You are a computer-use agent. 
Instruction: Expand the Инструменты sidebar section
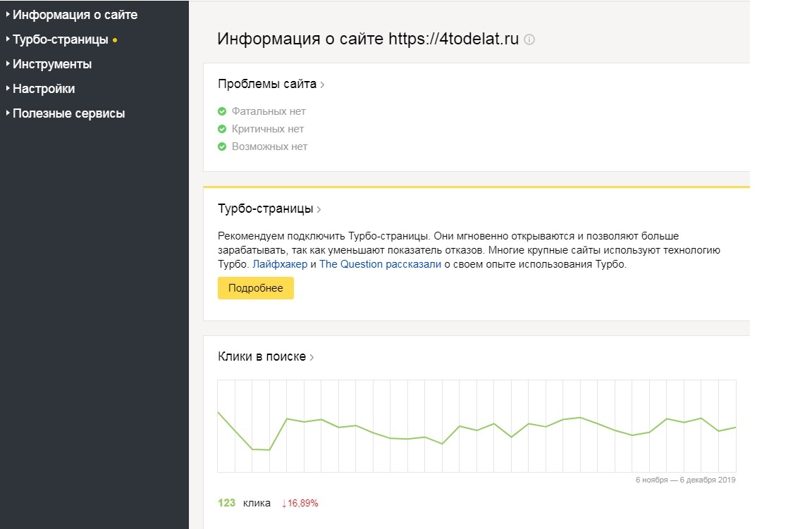pyautogui.click(x=51, y=64)
